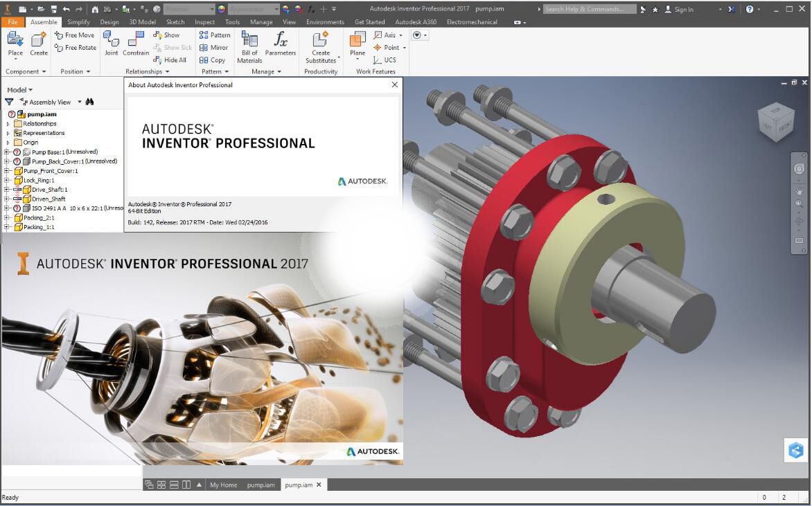Expand the Origin folder
812x506 pixels.
[8, 143]
